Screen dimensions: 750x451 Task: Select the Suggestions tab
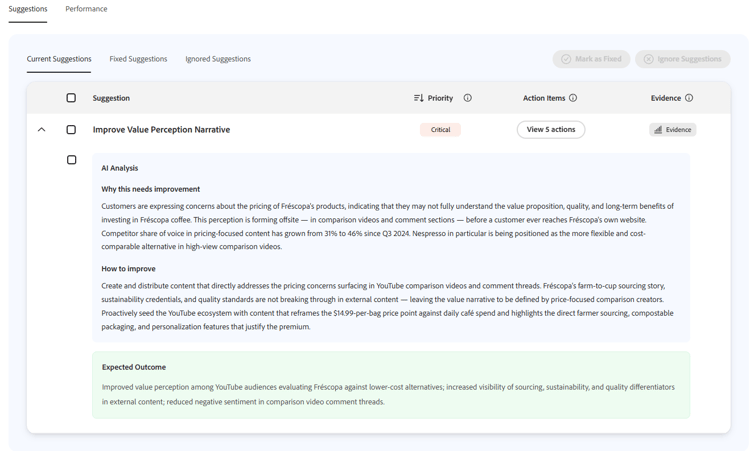28,9
